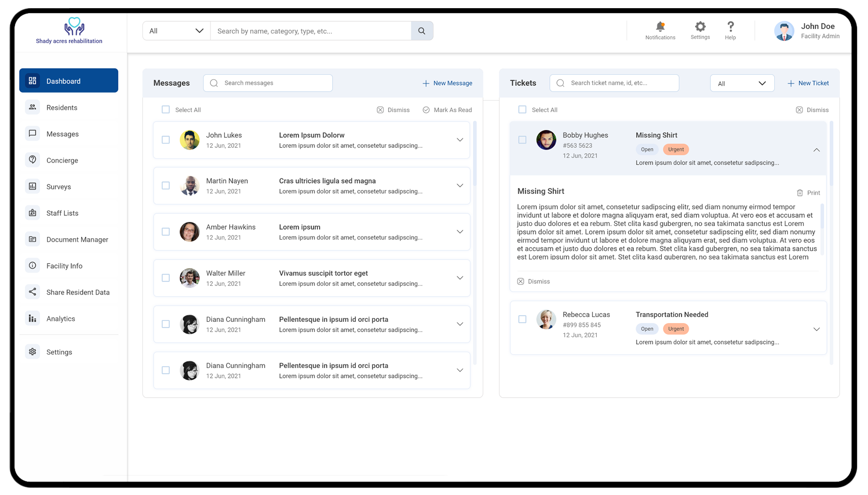Click the Analytics sidebar bar-chart icon
Image resolution: width=868 pixels, height=495 pixels.
click(33, 318)
